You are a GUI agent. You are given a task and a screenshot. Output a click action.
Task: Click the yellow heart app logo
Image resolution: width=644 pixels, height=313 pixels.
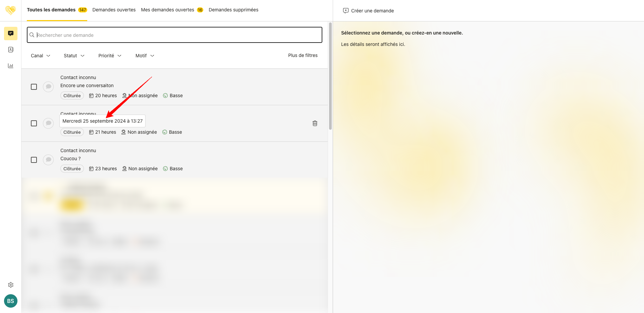[x=11, y=10]
